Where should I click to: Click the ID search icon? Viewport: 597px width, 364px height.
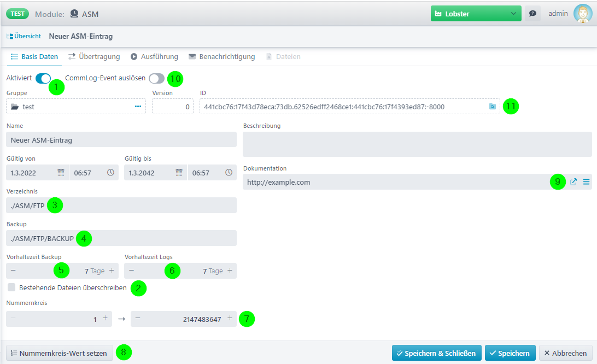[492, 107]
